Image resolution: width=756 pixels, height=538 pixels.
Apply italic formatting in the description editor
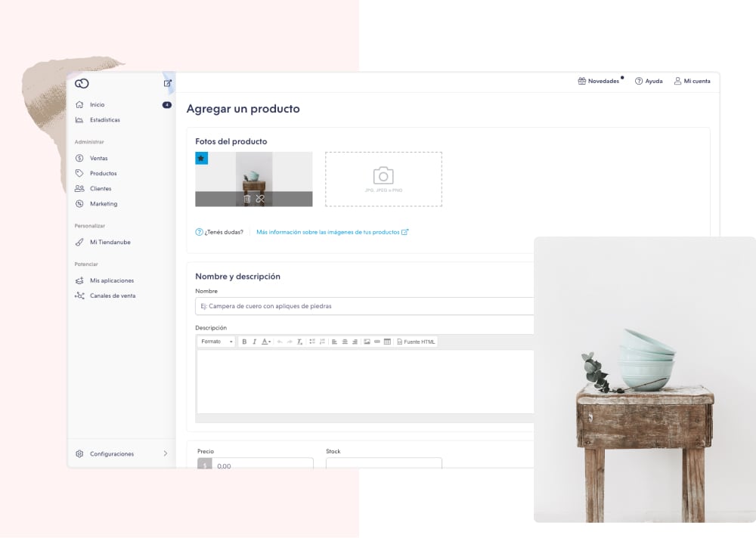click(x=254, y=342)
